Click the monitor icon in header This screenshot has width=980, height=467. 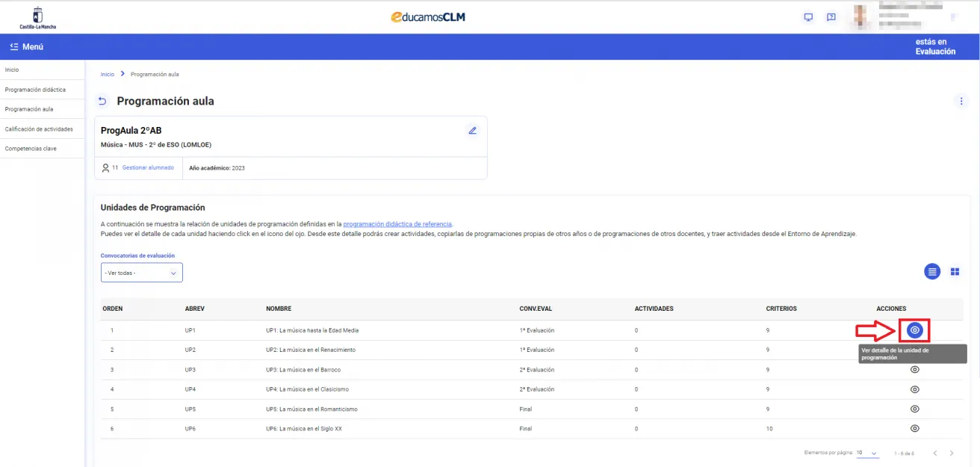pyautogui.click(x=808, y=17)
